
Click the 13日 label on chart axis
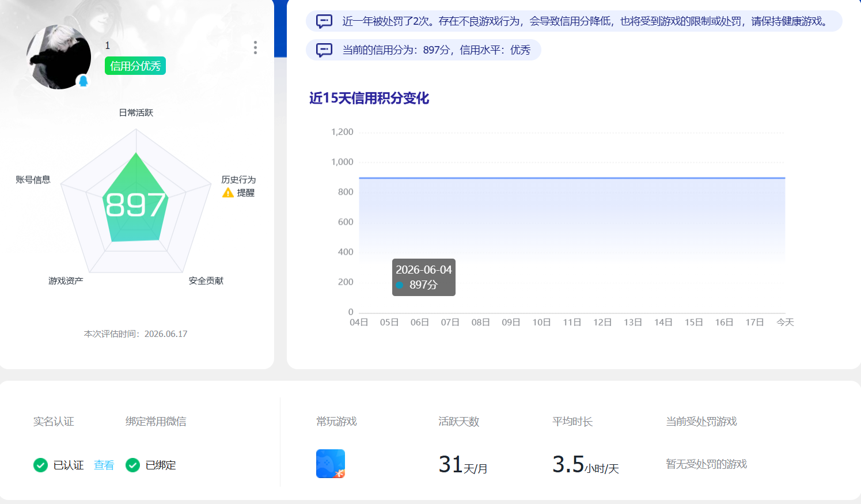[x=633, y=322]
